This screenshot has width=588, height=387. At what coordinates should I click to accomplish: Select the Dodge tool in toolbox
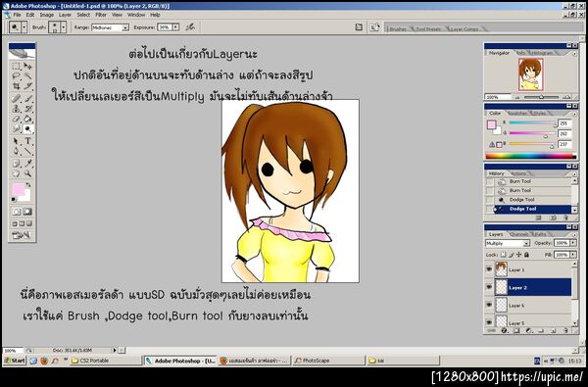pyautogui.click(x=27, y=129)
